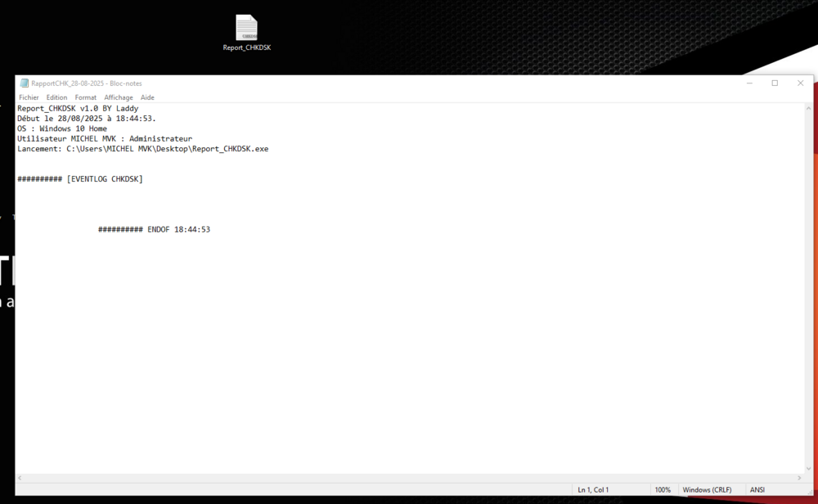The image size is (818, 504).
Task: Click the Lancement path line in the report
Action: (142, 149)
